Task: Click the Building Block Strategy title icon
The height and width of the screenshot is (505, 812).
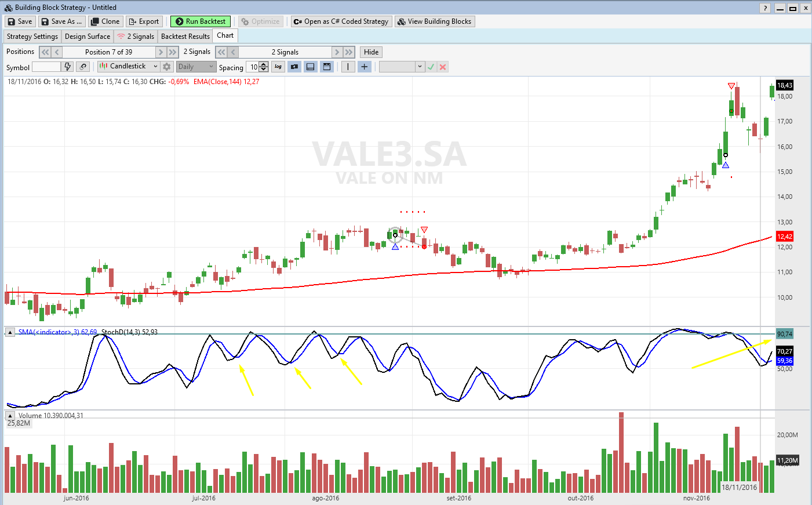Action: pyautogui.click(x=9, y=8)
